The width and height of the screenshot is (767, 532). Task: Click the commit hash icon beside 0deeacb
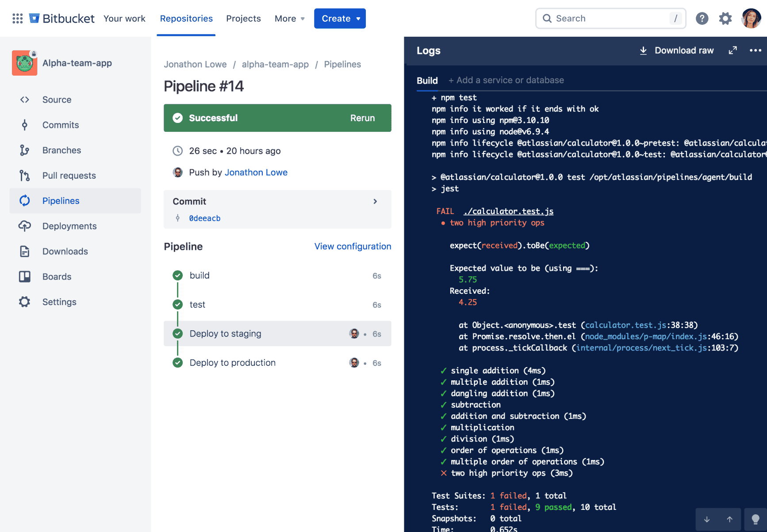[x=178, y=218]
